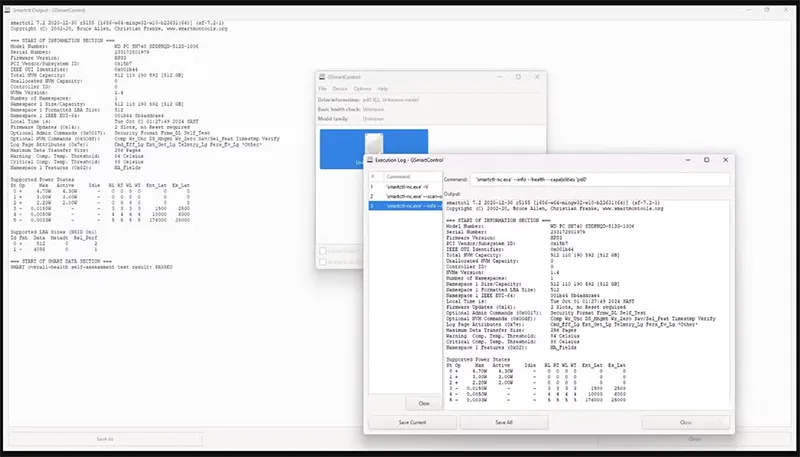The image size is (800, 457).
Task: Open the File menu in GSmartControl
Action: 324,89
